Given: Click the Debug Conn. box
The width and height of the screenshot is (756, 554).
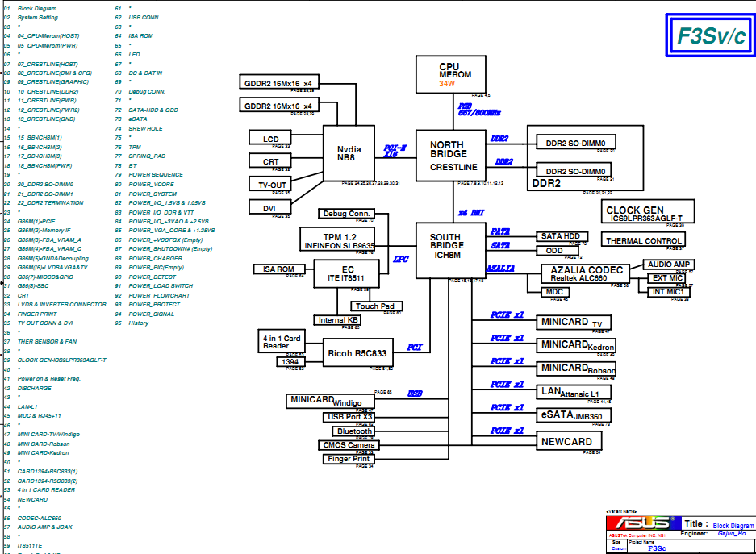Looking at the screenshot, I should pyautogui.click(x=346, y=214).
